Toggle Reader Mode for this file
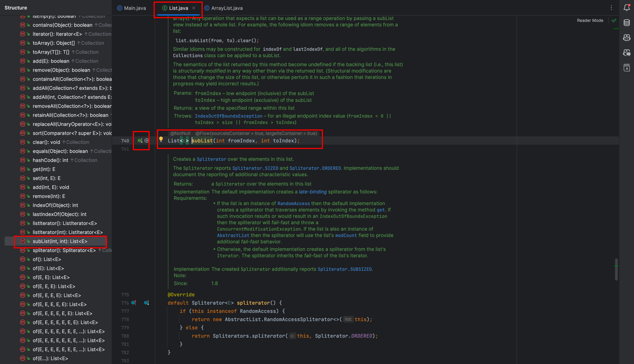This screenshot has width=634, height=364. coord(590,21)
